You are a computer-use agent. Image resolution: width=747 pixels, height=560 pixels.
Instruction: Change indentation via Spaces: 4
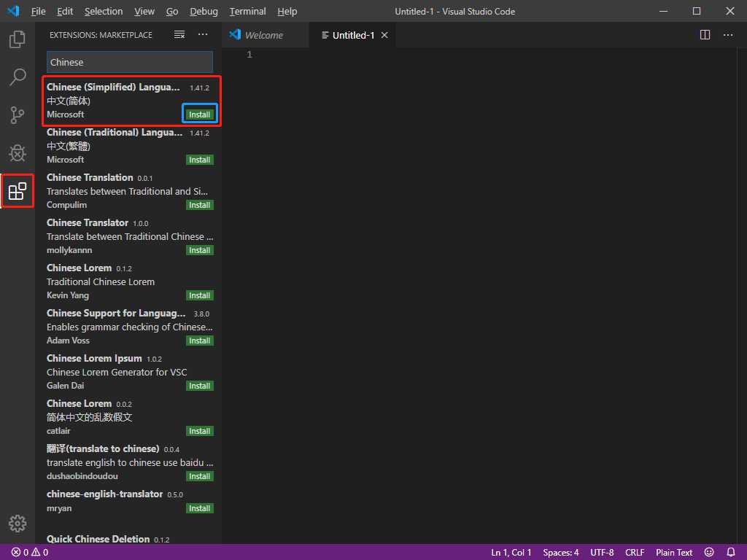pyautogui.click(x=561, y=553)
